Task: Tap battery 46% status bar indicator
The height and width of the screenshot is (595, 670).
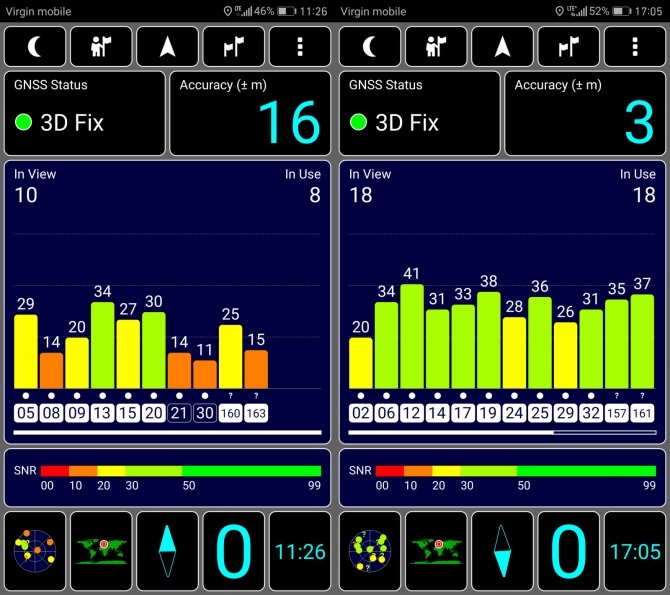Action: [275, 11]
